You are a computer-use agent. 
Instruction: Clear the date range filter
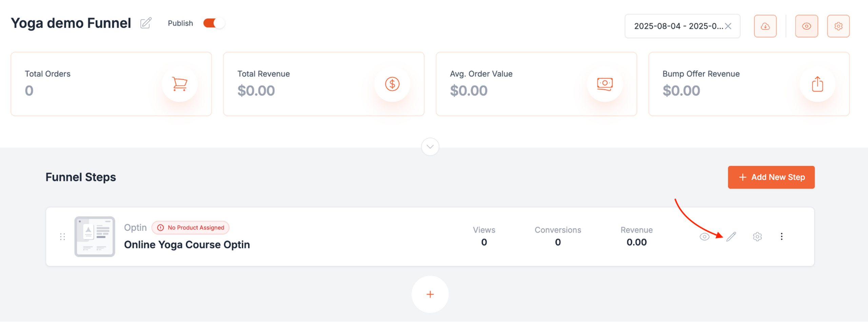coord(728,26)
